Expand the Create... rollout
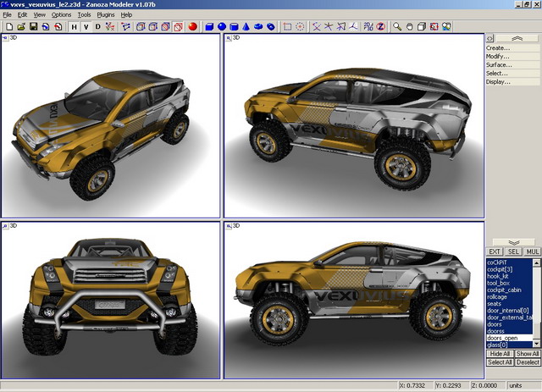The height and width of the screenshot is (392, 542). (498, 48)
